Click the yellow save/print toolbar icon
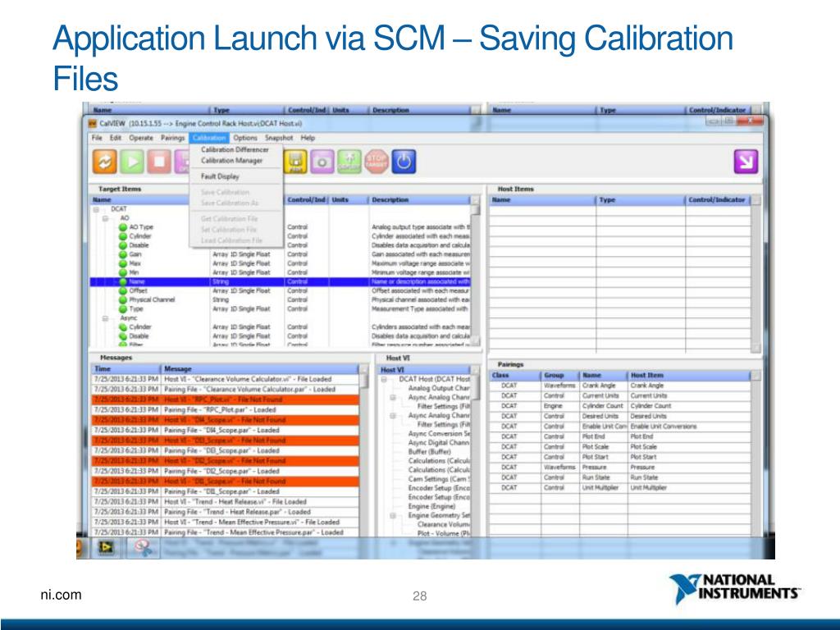The width and height of the screenshot is (840, 630). (295, 162)
